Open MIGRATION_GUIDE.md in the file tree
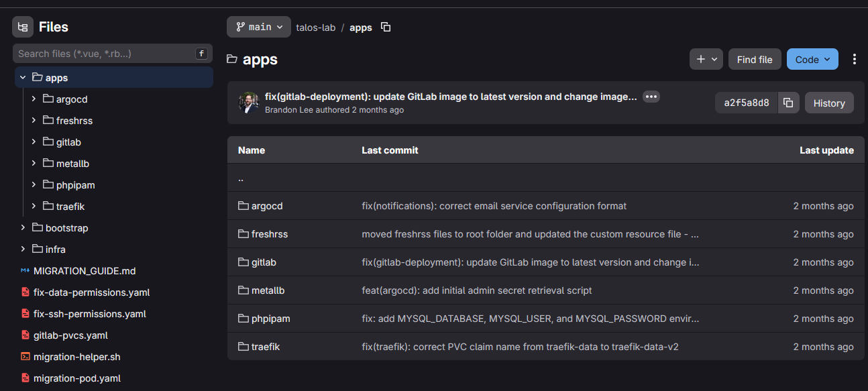Viewport: 868px width, 391px height. click(85, 271)
